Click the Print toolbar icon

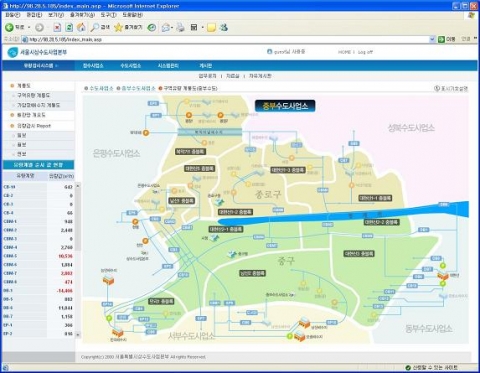click(180, 27)
